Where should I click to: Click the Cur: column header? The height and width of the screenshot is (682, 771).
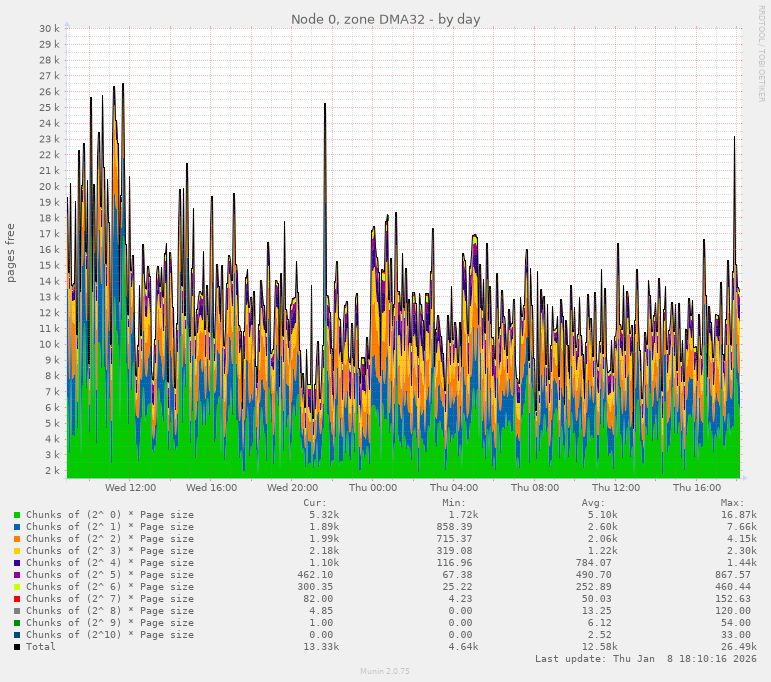click(x=315, y=503)
